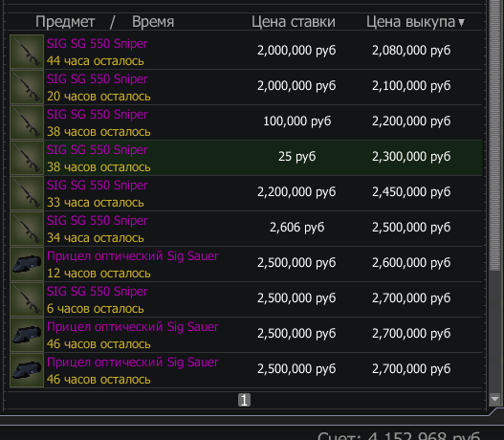Click the vertical scrollbar thumb
Screen dimensions: 504x440
494,135
